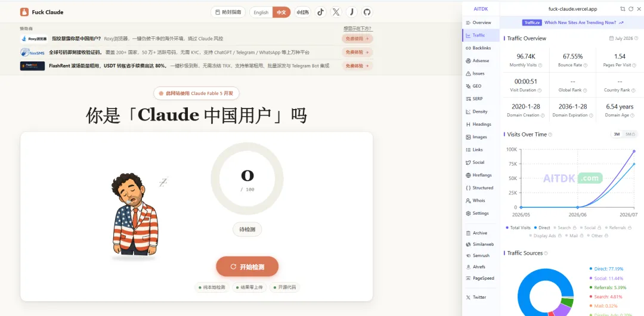Open Issues in AITDK sidebar
Viewport: 644px width, 316px height.
pos(481,73)
